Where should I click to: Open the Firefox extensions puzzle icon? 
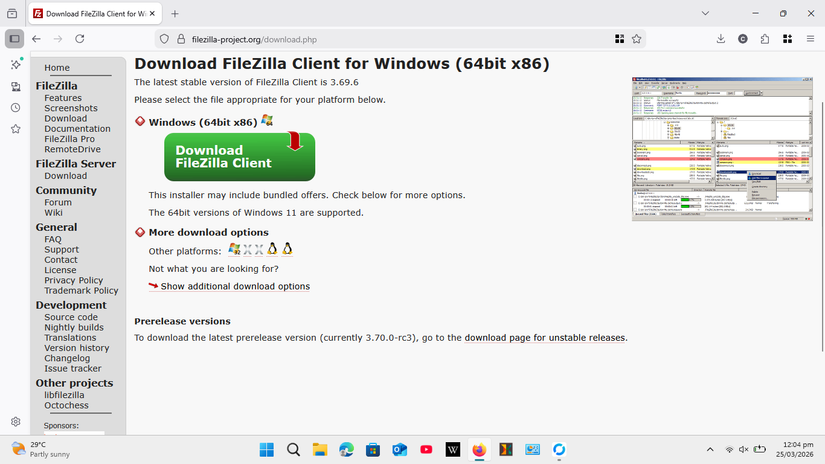click(x=765, y=39)
